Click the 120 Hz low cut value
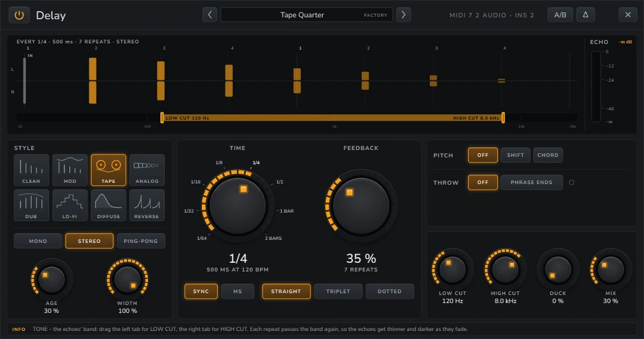644x339 pixels. pyautogui.click(x=452, y=301)
